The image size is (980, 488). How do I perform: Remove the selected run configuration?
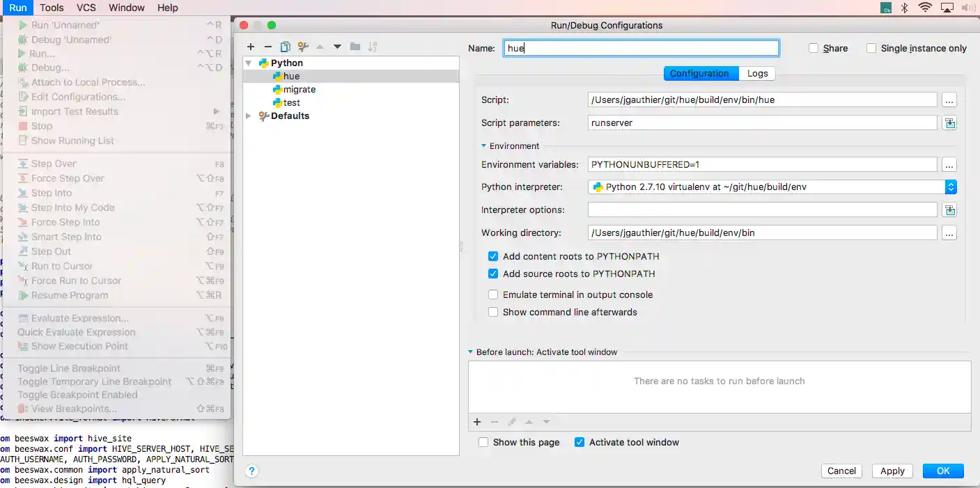pyautogui.click(x=268, y=47)
